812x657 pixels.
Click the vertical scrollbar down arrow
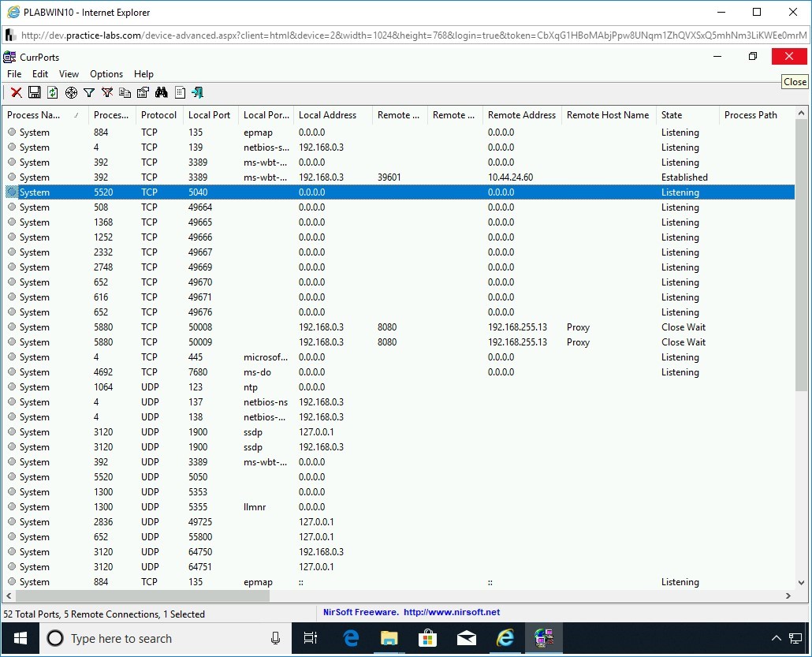(802, 582)
